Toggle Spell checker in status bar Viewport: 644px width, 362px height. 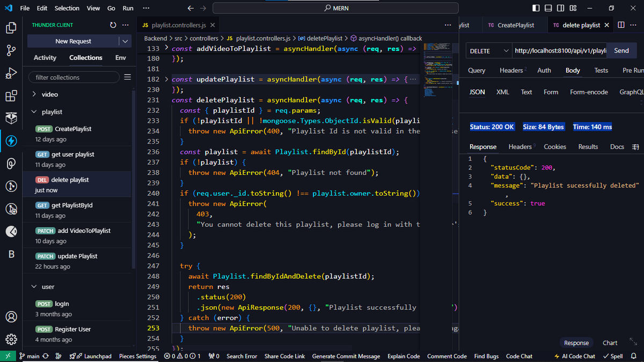click(x=613, y=356)
